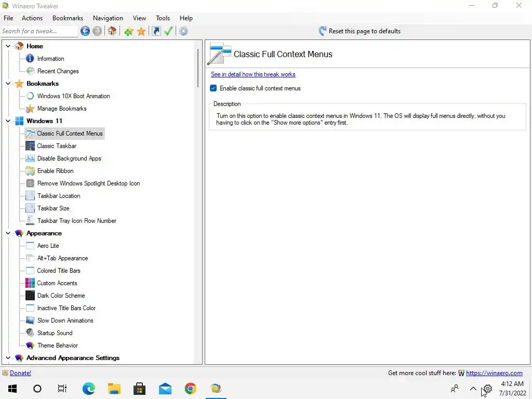Viewport: 532px width, 399px height.
Task: Open Microsoft Store from the taskbar
Action: pyautogui.click(x=139, y=389)
